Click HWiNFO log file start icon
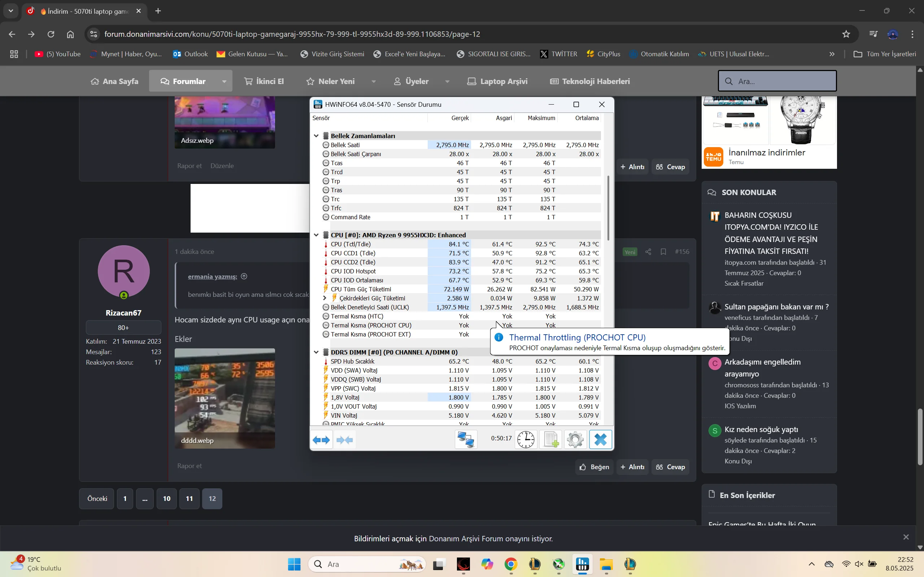Screen dimensions: 924x577 (550, 440)
